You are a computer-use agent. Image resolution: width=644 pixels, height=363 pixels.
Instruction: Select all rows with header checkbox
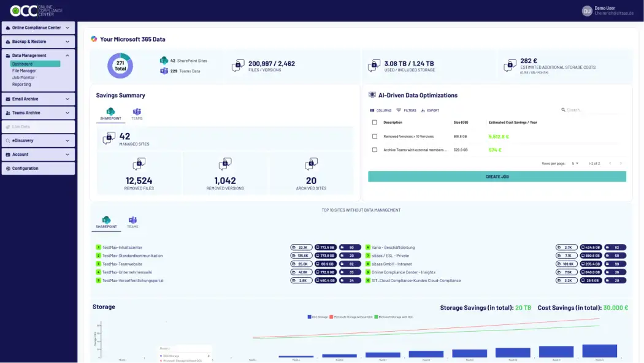click(375, 123)
